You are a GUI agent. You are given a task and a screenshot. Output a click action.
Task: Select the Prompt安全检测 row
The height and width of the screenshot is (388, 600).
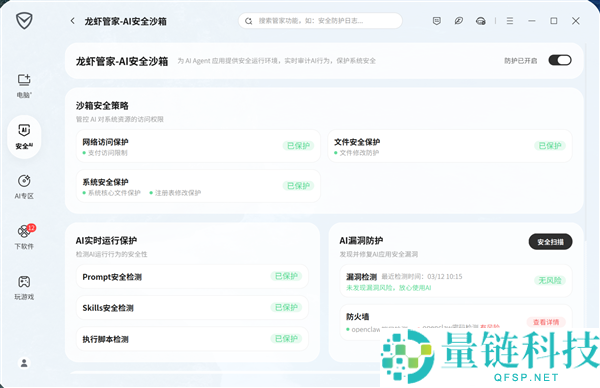(192, 277)
